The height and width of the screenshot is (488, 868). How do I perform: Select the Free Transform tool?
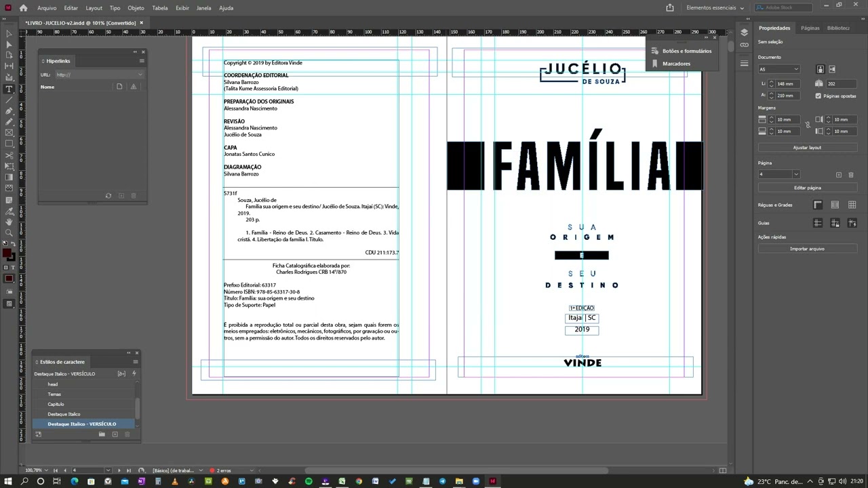coord(9,166)
